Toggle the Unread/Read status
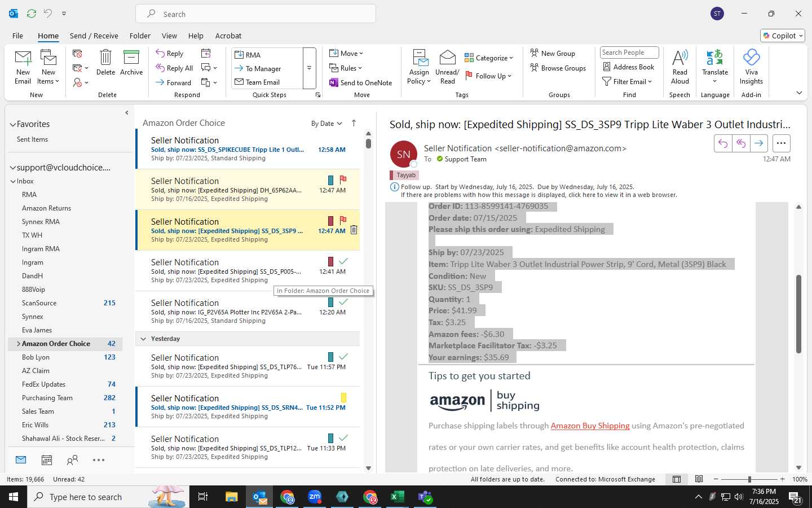This screenshot has height=508, width=812. [x=447, y=67]
